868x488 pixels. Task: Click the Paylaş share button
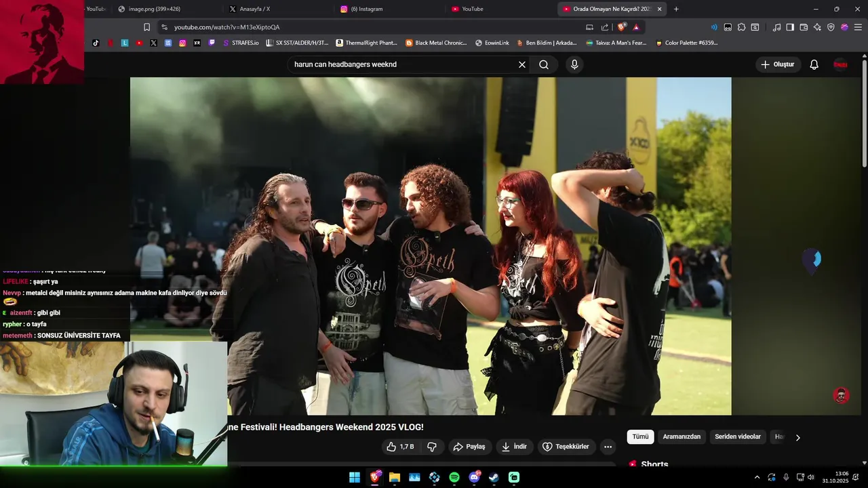click(469, 447)
